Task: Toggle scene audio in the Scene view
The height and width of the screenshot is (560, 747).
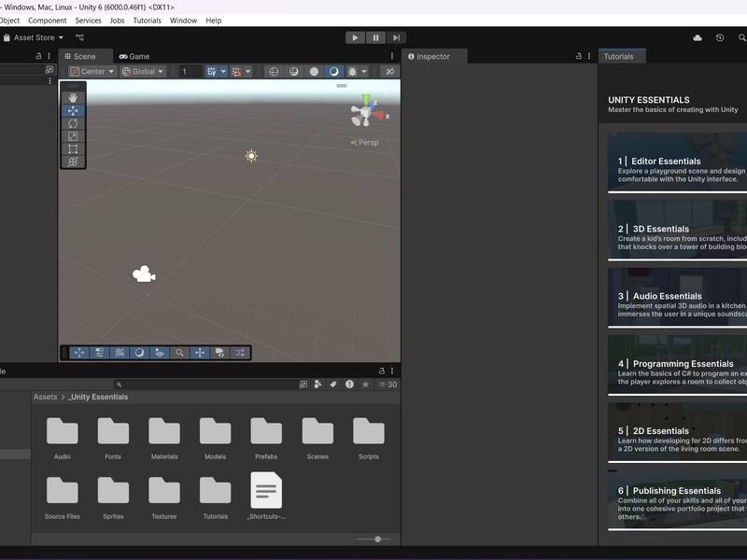Action: coord(335,70)
